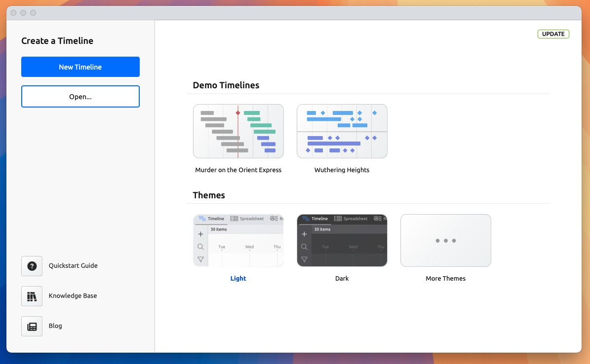Click the Open... button
This screenshot has width=590, height=364.
tap(80, 97)
